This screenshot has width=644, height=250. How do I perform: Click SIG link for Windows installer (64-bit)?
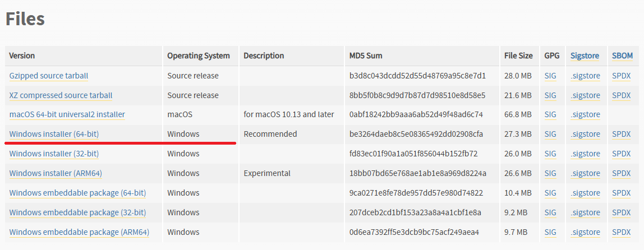coord(550,134)
